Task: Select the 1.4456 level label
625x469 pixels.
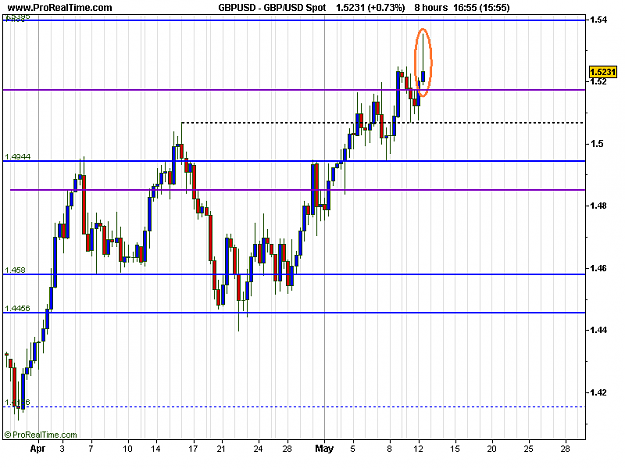Action: point(17,308)
